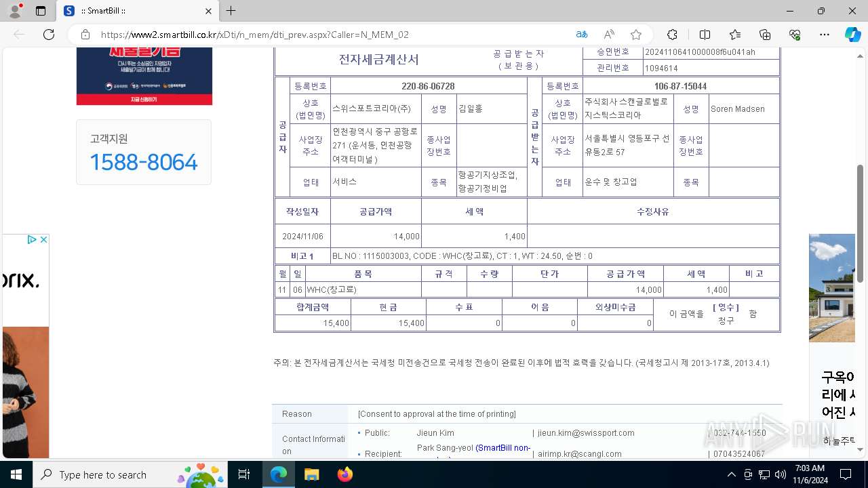Open the tab actions menu icon

pyautogui.click(x=41, y=11)
